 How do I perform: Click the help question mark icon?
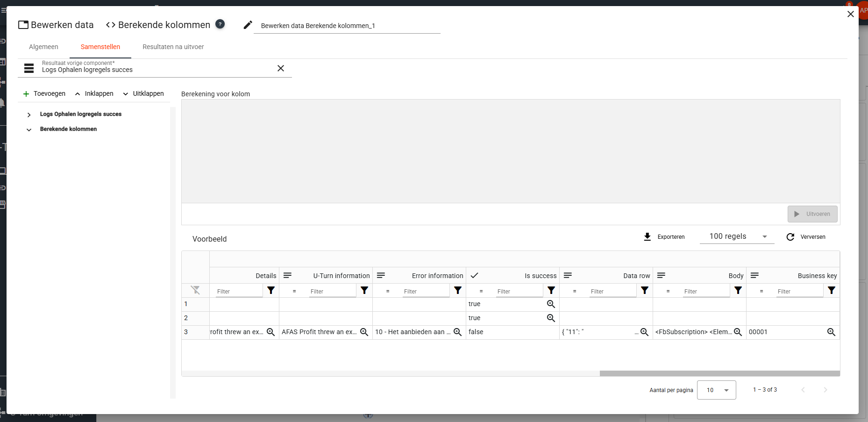point(220,24)
